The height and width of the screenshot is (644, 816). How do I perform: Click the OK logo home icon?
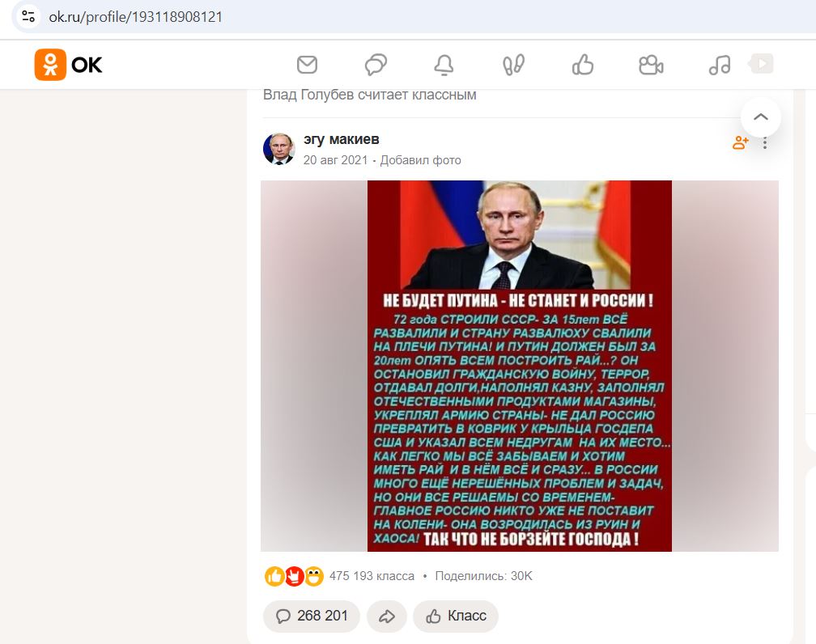(68, 65)
